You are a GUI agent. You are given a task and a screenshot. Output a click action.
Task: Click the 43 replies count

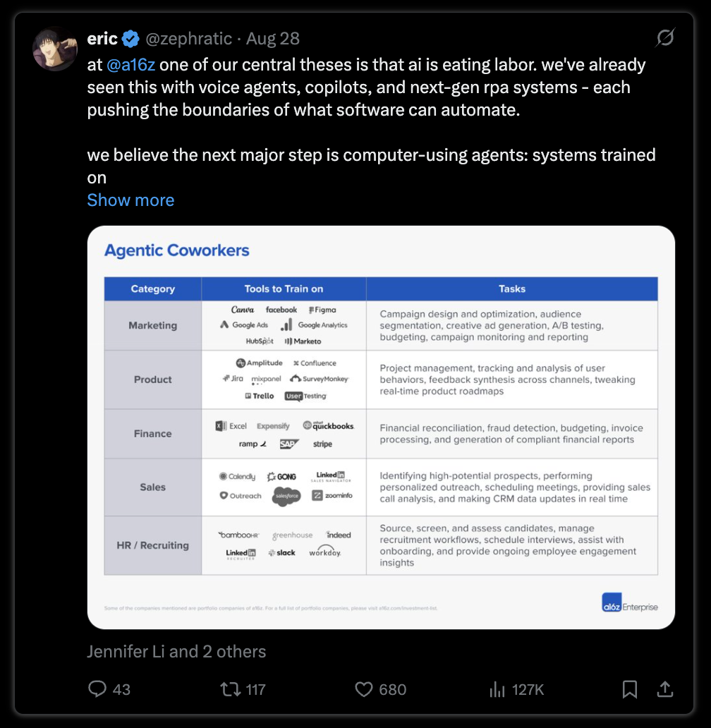click(x=121, y=689)
